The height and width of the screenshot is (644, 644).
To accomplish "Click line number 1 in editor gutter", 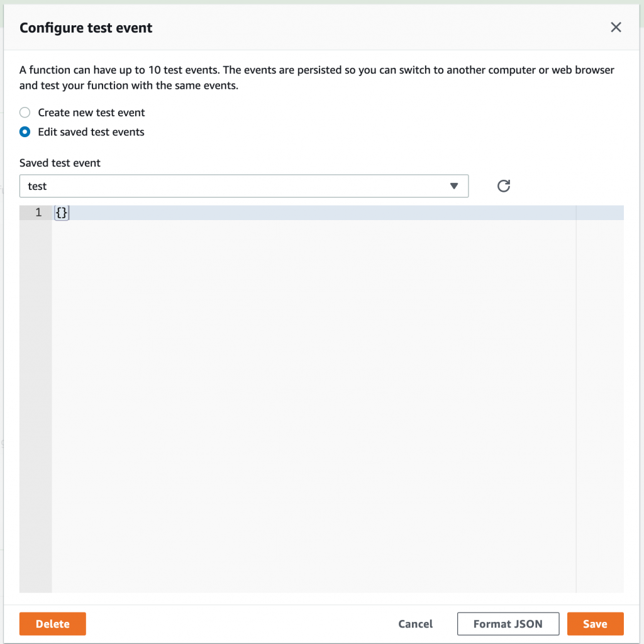I will pos(38,213).
